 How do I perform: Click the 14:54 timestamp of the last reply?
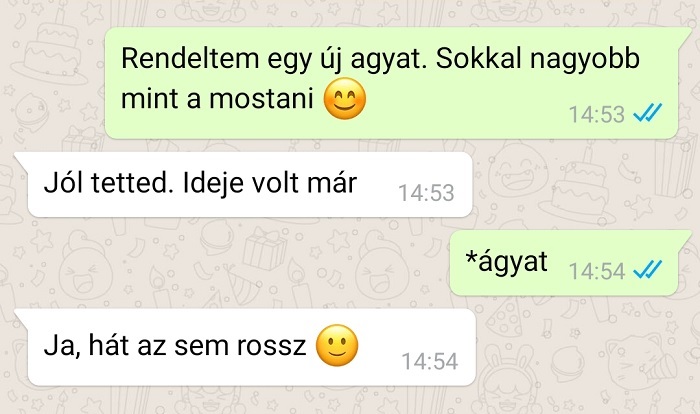point(429,361)
